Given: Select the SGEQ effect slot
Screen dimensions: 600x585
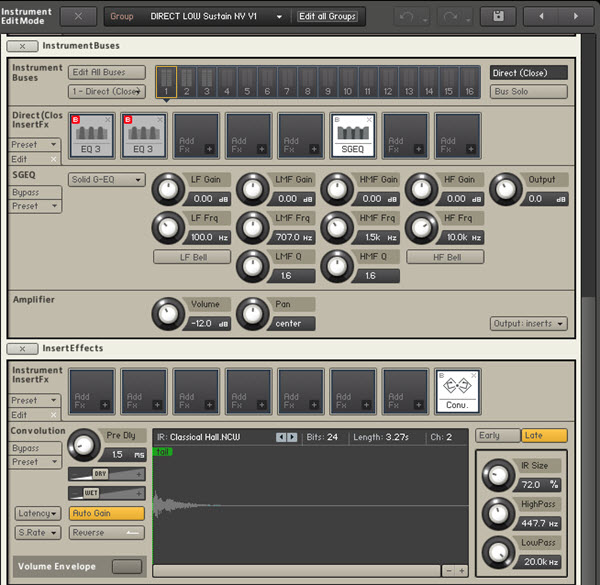Looking at the screenshot, I should pos(352,138).
